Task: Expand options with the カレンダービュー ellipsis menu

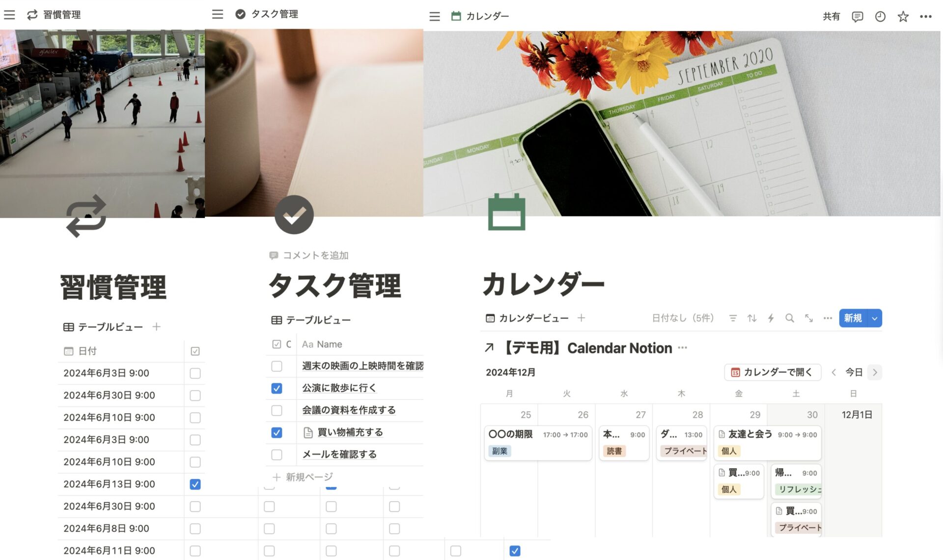Action: [x=828, y=318]
